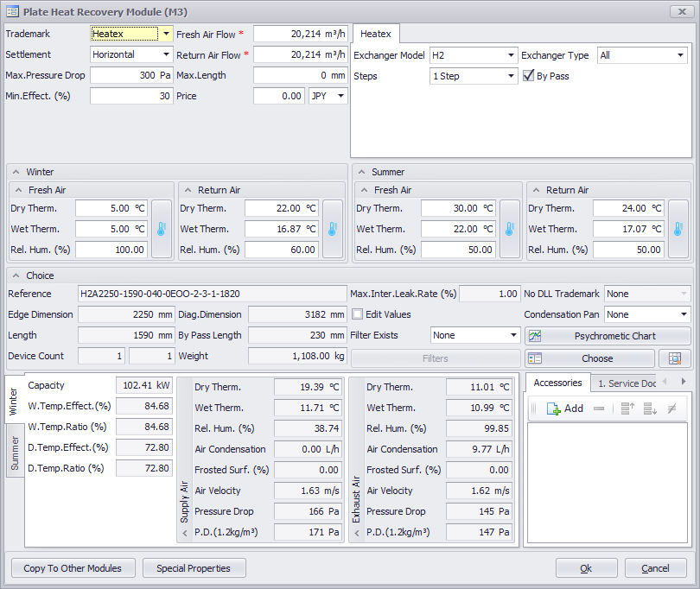Collapse Winter Return Air group
Viewport: 700px width, 589px height.
[188, 190]
